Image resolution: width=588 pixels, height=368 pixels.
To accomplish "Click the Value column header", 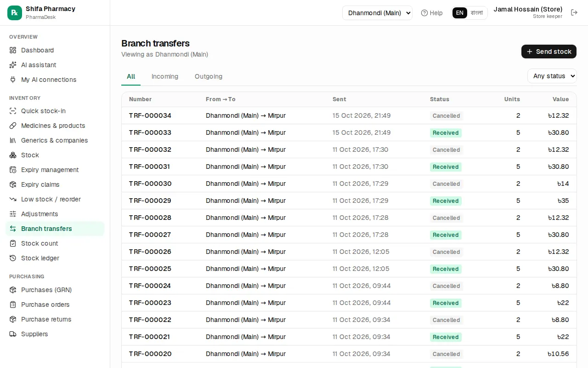I will point(560,99).
